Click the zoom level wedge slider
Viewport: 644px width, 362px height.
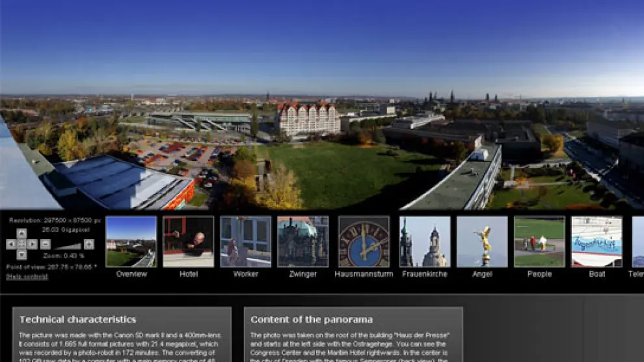pos(68,245)
